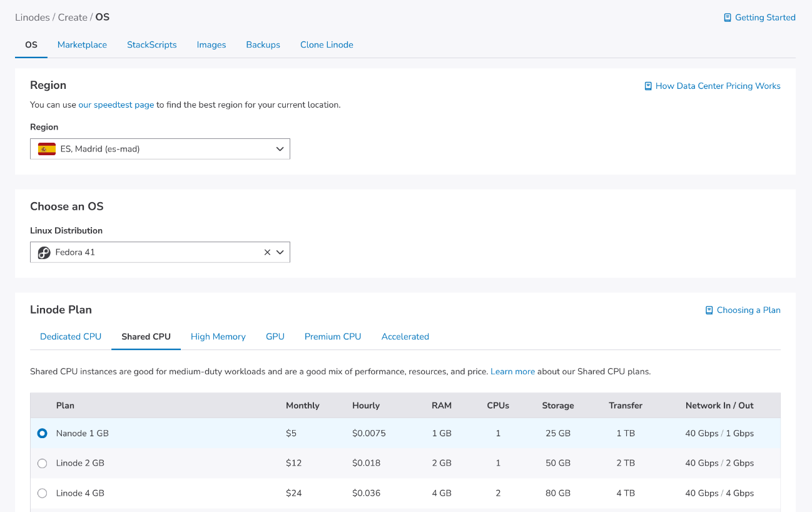This screenshot has height=512, width=812.
Task: Select the Linode 2 GB plan radio button
Action: point(42,463)
